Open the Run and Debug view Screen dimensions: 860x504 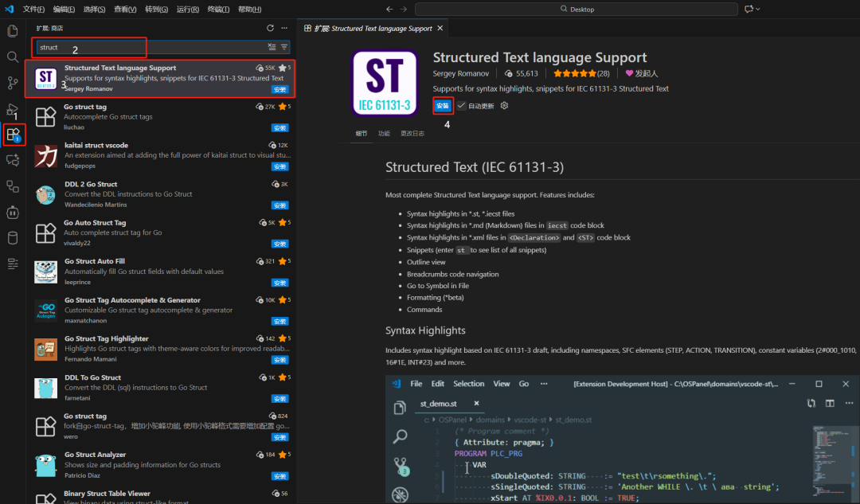(x=13, y=109)
